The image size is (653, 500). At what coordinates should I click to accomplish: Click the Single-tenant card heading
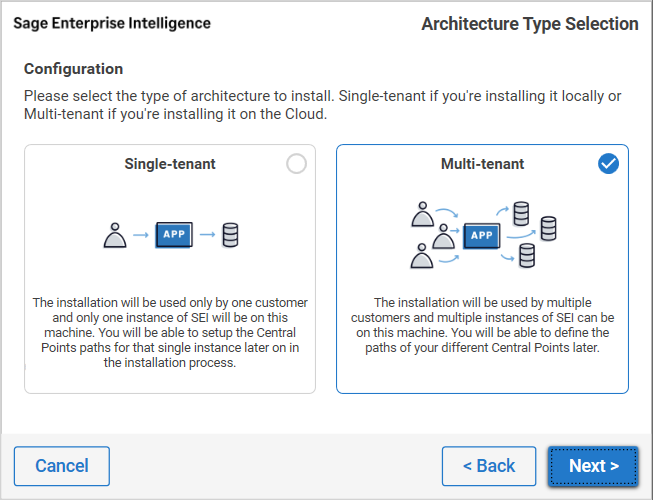click(x=170, y=164)
